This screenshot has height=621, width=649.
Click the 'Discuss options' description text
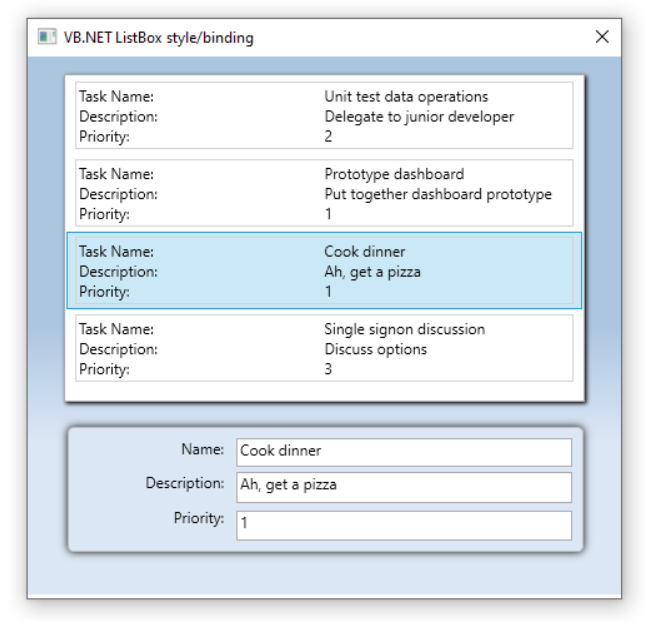tap(375, 349)
